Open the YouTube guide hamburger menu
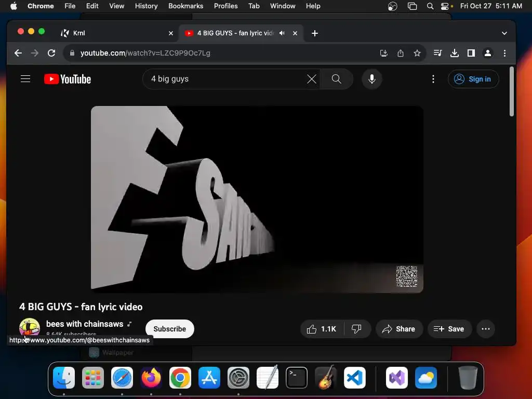Image resolution: width=532 pixels, height=399 pixels. point(25,79)
